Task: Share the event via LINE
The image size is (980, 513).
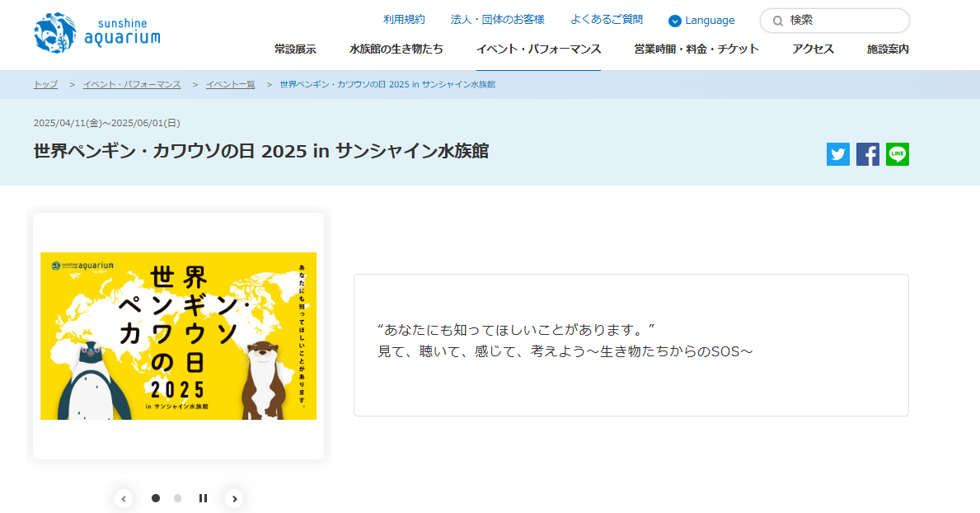Action: [898, 154]
